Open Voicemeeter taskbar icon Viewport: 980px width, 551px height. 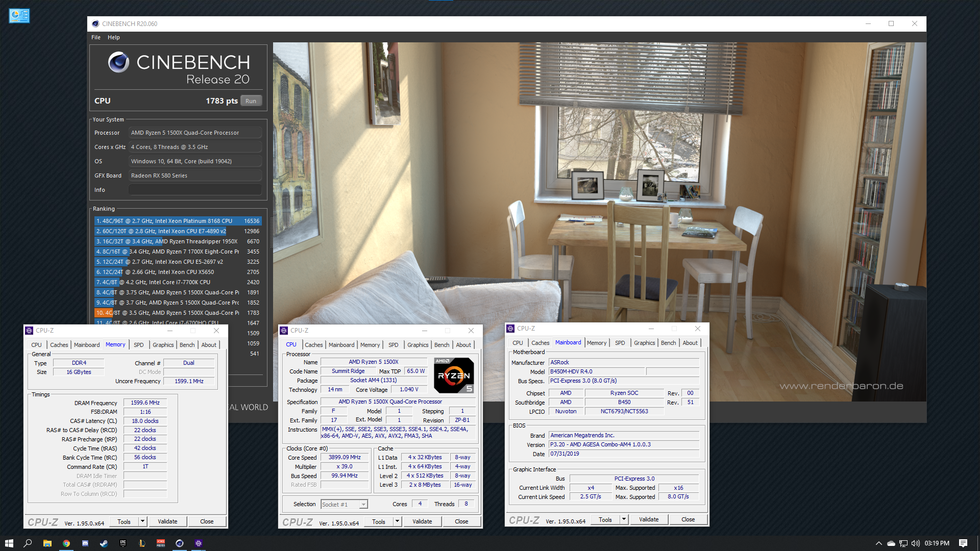[161, 543]
